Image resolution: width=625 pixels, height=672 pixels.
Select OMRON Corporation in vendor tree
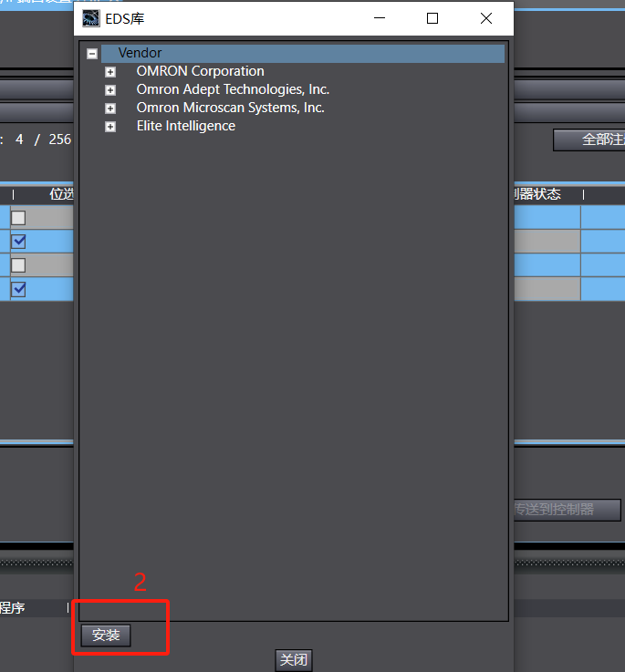click(x=201, y=71)
